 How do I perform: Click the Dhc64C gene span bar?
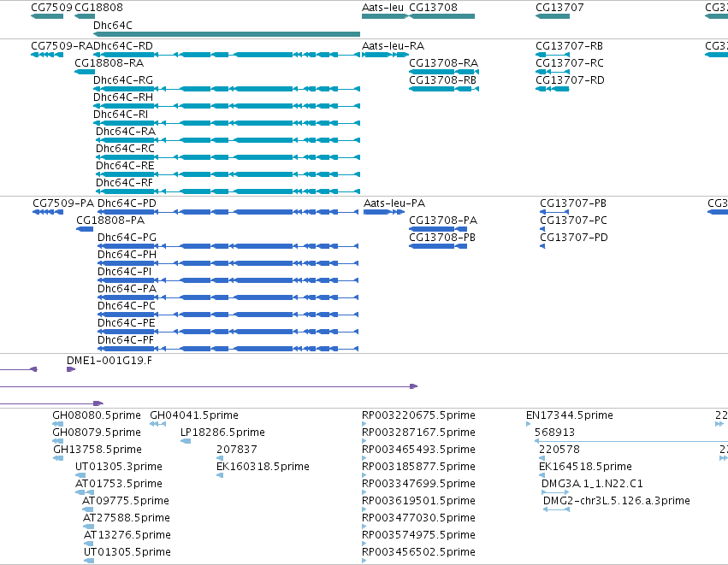[x=227, y=34]
